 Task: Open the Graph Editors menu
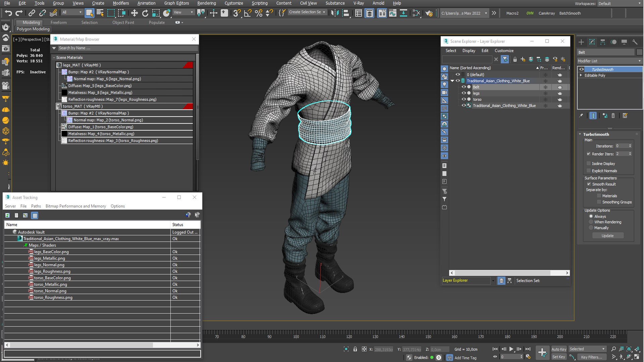(176, 3)
